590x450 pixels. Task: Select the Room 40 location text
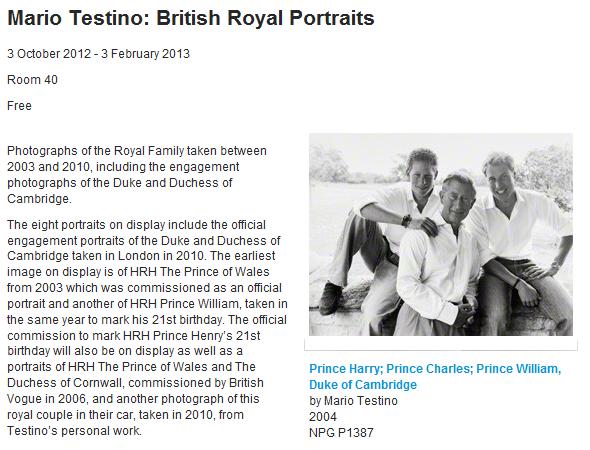point(32,80)
